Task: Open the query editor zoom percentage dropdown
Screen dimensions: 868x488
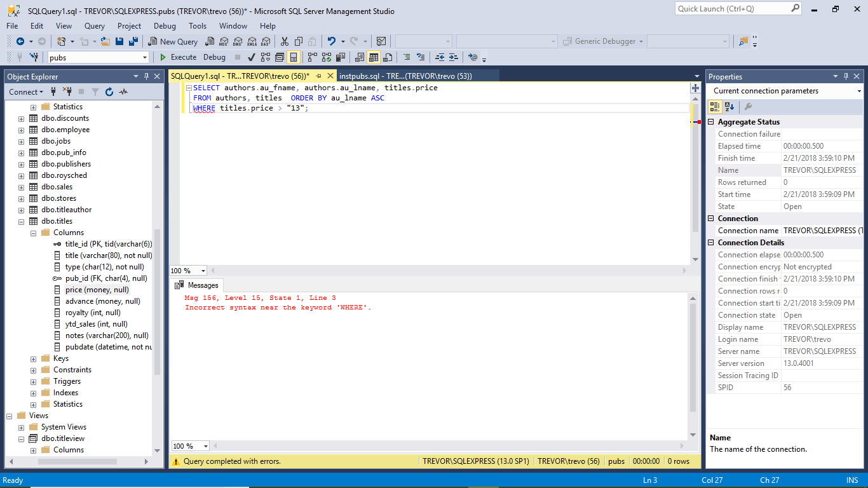Action: [203, 271]
